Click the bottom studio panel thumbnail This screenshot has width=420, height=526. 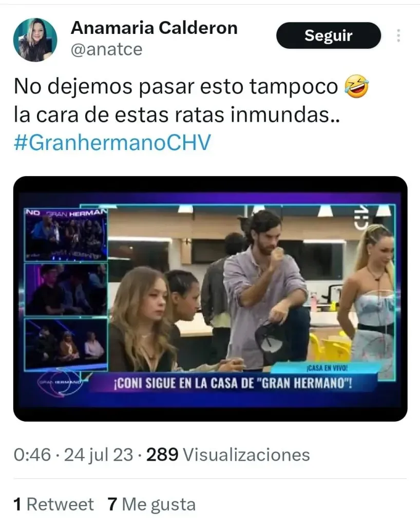pos(66,344)
